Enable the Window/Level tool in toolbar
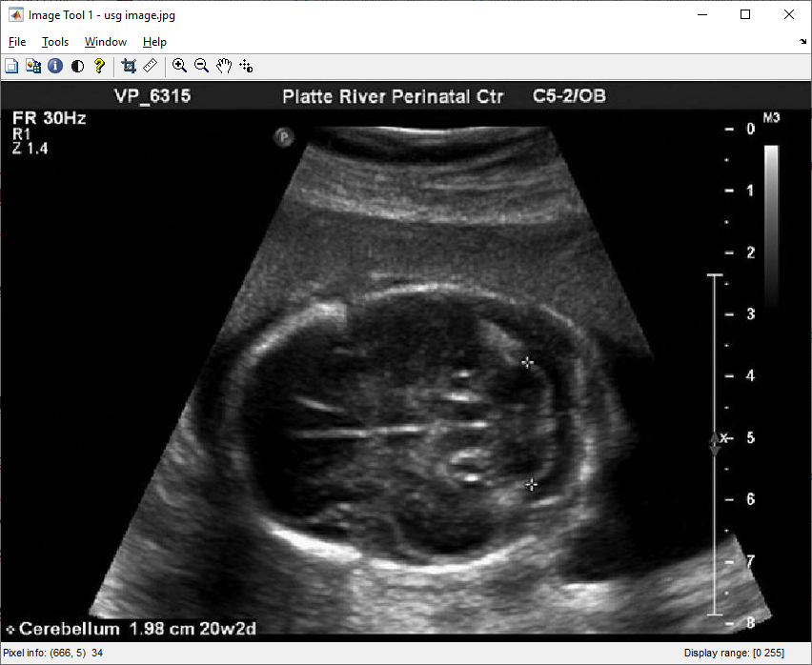This screenshot has height=665, width=812. 246,66
